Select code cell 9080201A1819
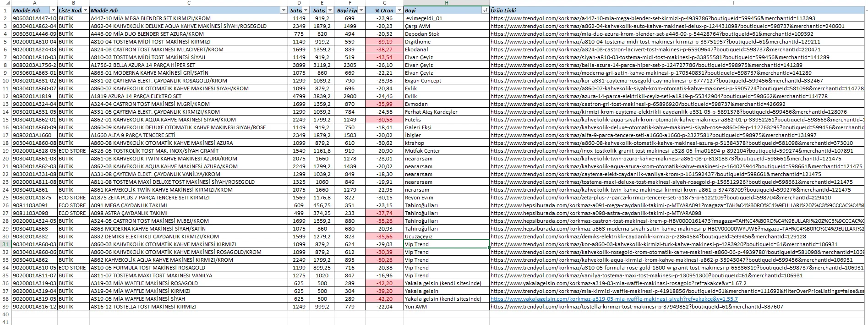The width and height of the screenshot is (868, 325). coord(34,96)
